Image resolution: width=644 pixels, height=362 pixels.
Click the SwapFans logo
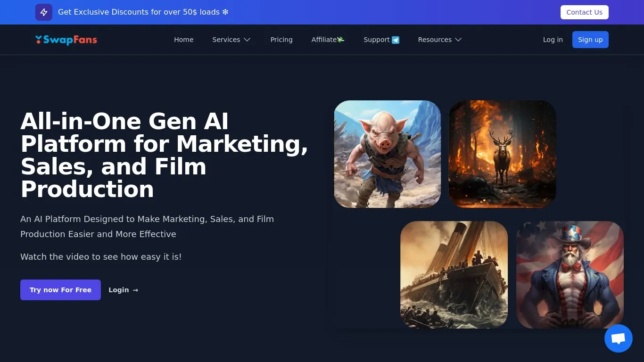tap(66, 40)
